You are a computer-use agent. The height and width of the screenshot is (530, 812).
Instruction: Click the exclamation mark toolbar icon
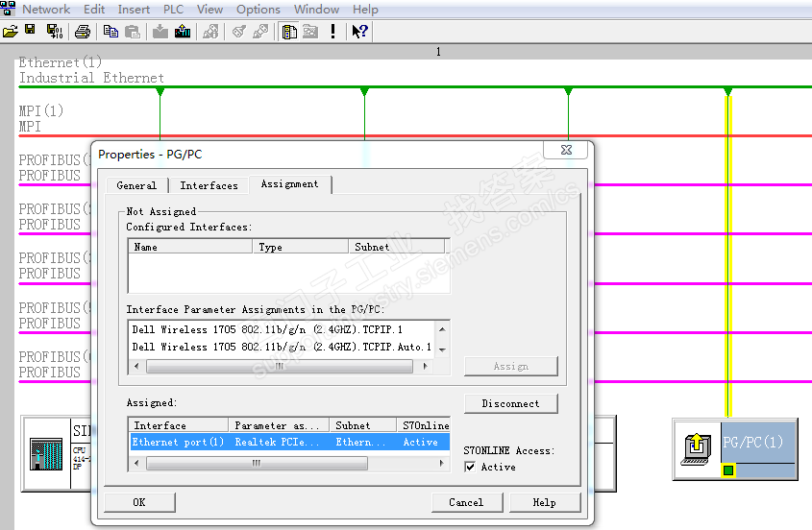tap(333, 32)
